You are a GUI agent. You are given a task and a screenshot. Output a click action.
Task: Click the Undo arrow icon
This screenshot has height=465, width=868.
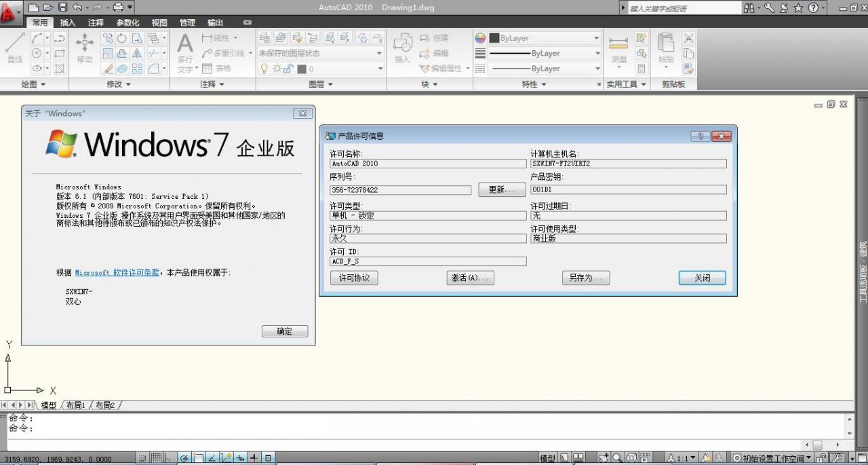77,7
